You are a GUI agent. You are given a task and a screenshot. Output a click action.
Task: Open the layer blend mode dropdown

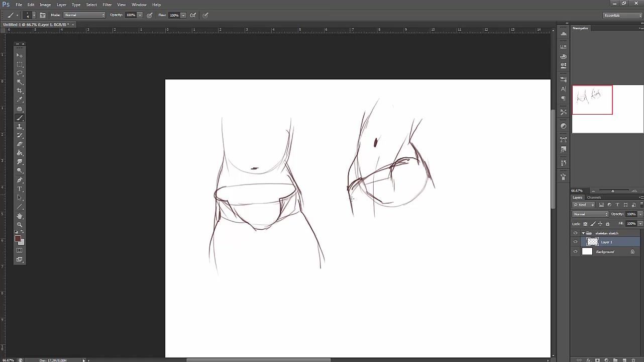tap(591, 214)
